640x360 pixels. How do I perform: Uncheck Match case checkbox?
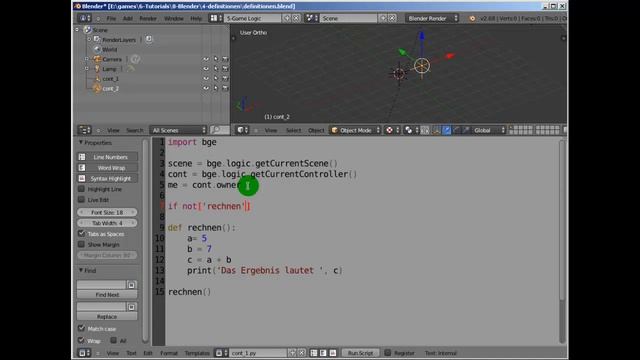(x=81, y=329)
